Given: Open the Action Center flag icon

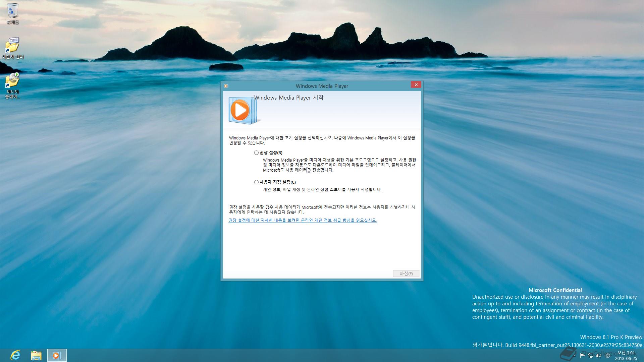Looking at the screenshot, I should tap(582, 356).
